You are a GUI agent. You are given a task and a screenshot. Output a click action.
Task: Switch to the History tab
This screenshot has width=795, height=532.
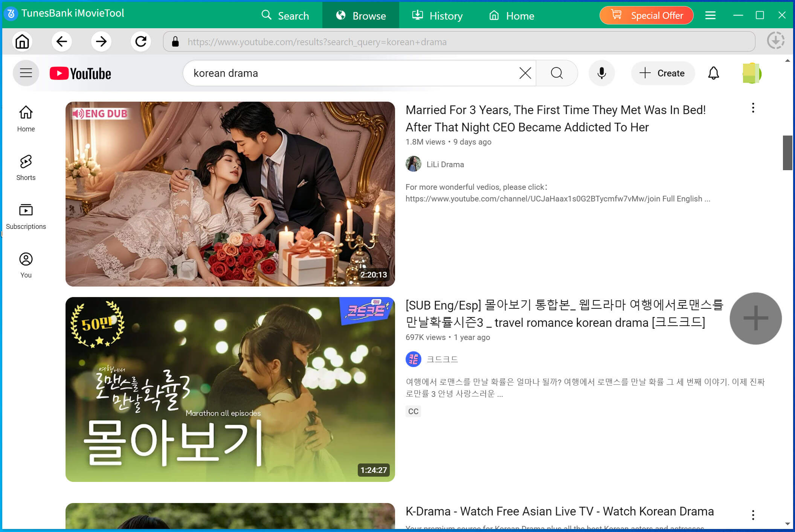click(x=437, y=15)
